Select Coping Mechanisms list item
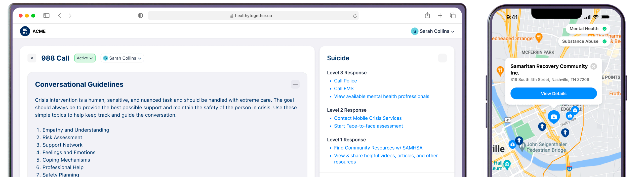Screen dimensions: 644x177 coord(66,160)
